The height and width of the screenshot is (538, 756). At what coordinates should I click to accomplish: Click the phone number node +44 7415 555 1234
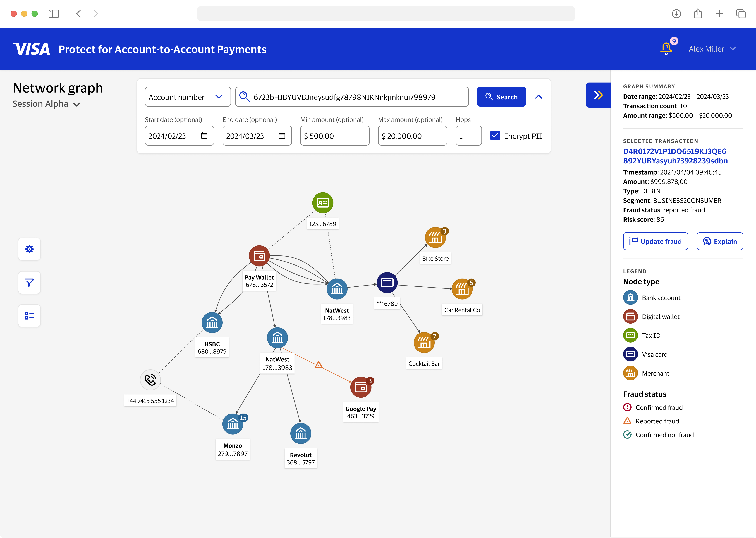pyautogui.click(x=150, y=380)
